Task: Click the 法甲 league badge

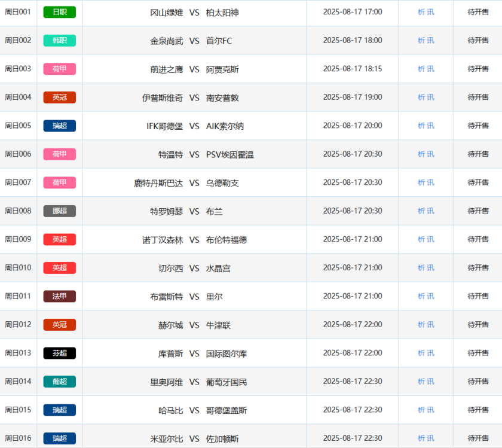Action: pos(59,296)
